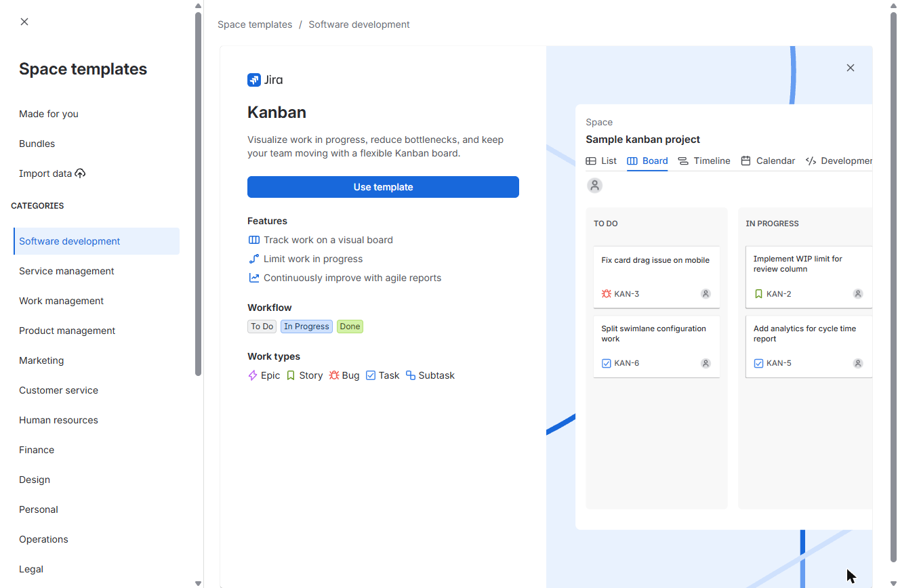Open Made for you section
The image size is (898, 588).
coord(49,114)
